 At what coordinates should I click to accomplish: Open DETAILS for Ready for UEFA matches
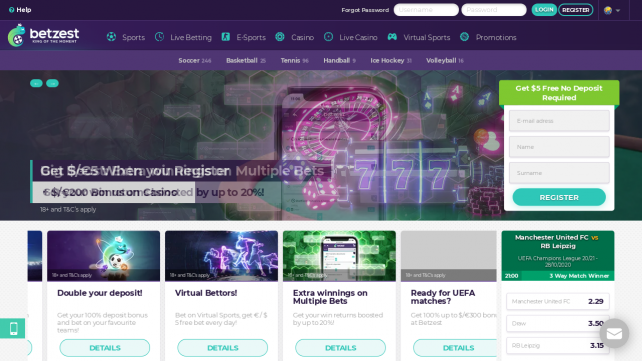[x=455, y=348]
